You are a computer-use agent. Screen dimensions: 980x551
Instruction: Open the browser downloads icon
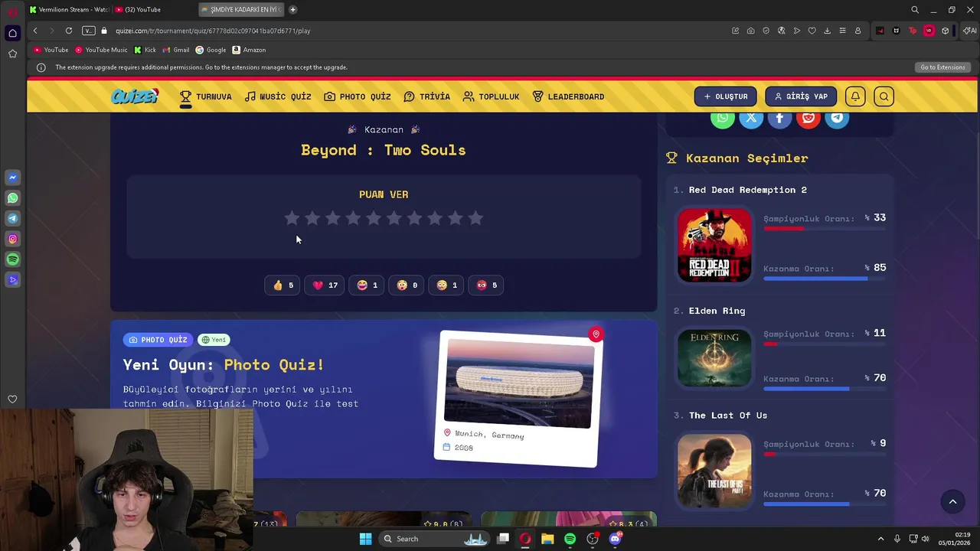click(x=827, y=31)
